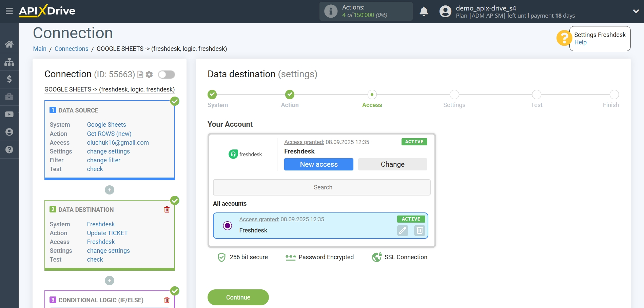Click change filter in Data Source
This screenshot has height=308, width=644.
[x=103, y=160]
